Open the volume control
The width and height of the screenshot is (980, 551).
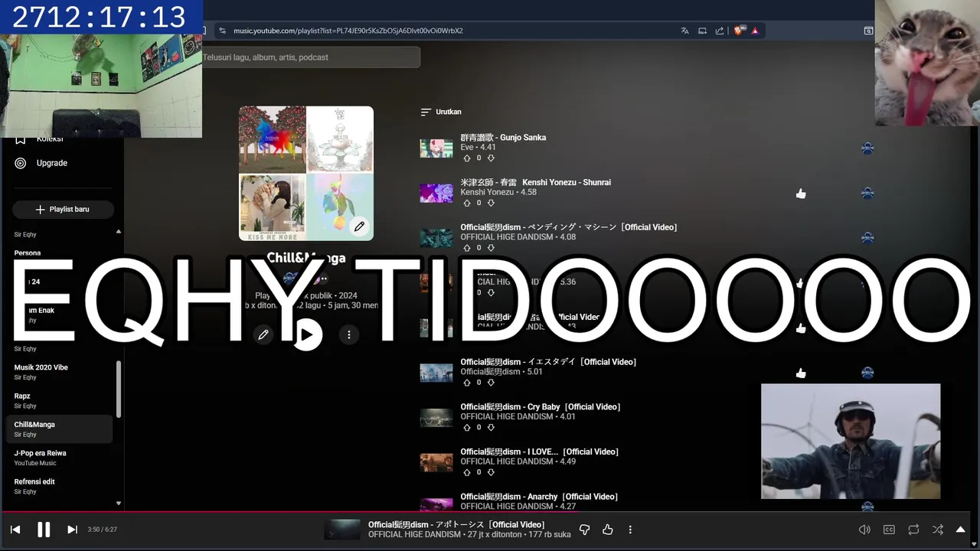click(x=864, y=530)
